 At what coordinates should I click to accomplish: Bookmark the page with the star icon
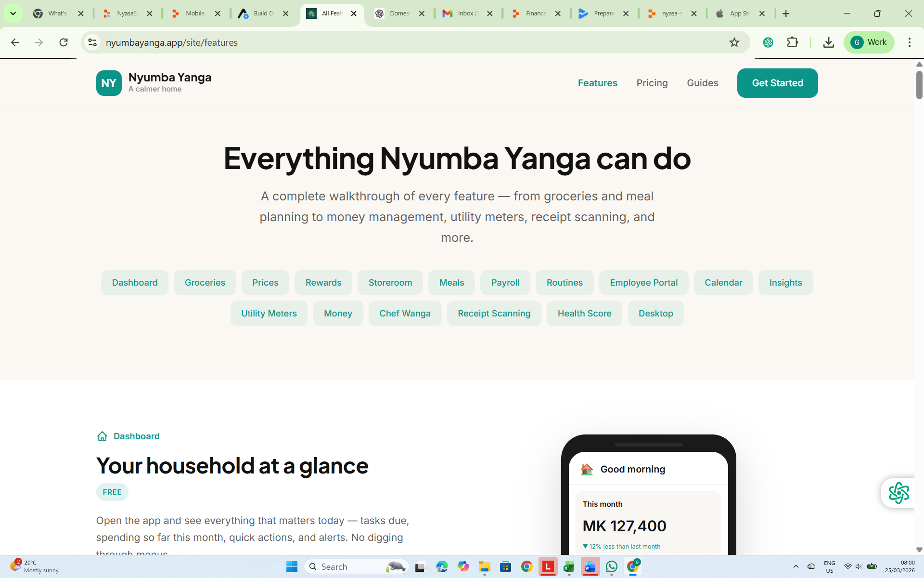click(734, 42)
